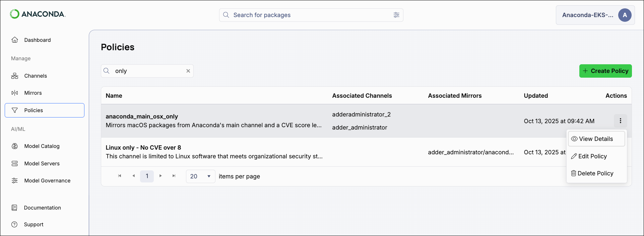Click the Name column header
644x236 pixels.
coord(114,96)
